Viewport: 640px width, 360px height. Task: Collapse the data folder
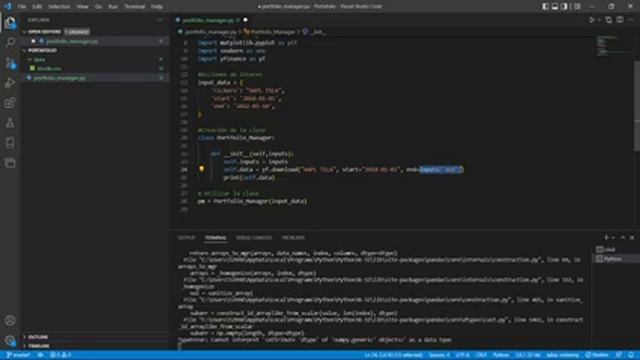pos(30,60)
